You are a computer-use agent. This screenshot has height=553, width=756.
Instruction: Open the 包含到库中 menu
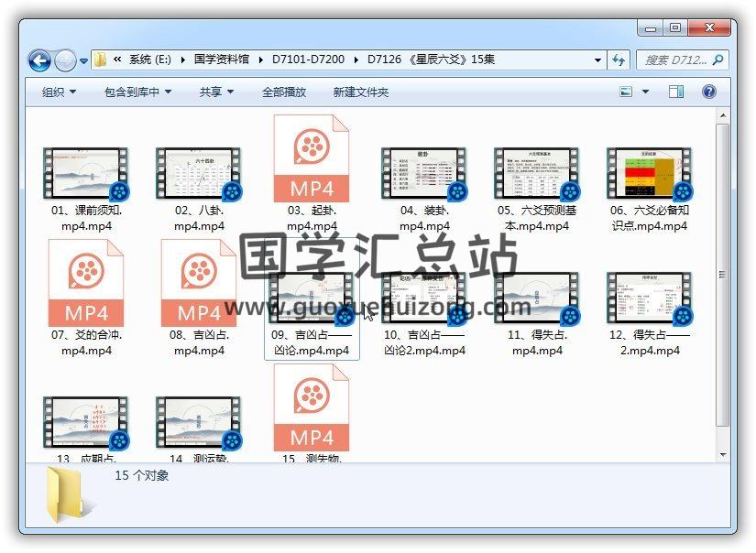click(137, 92)
